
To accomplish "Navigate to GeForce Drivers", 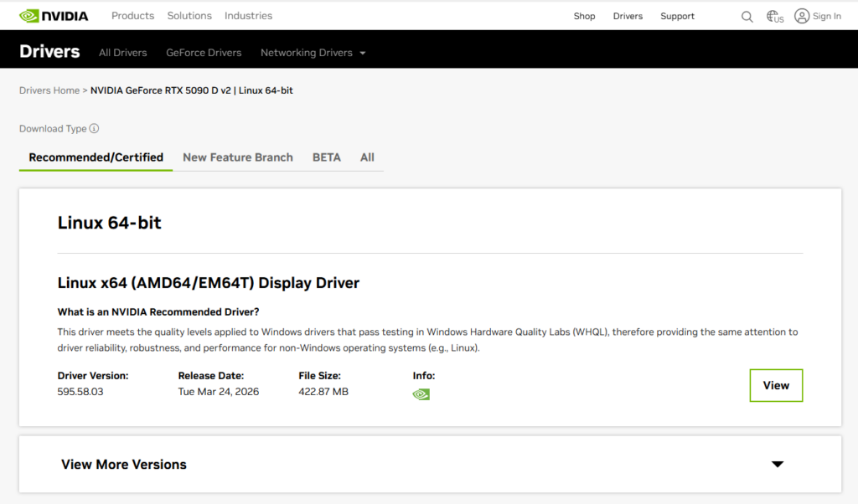I will (204, 53).
